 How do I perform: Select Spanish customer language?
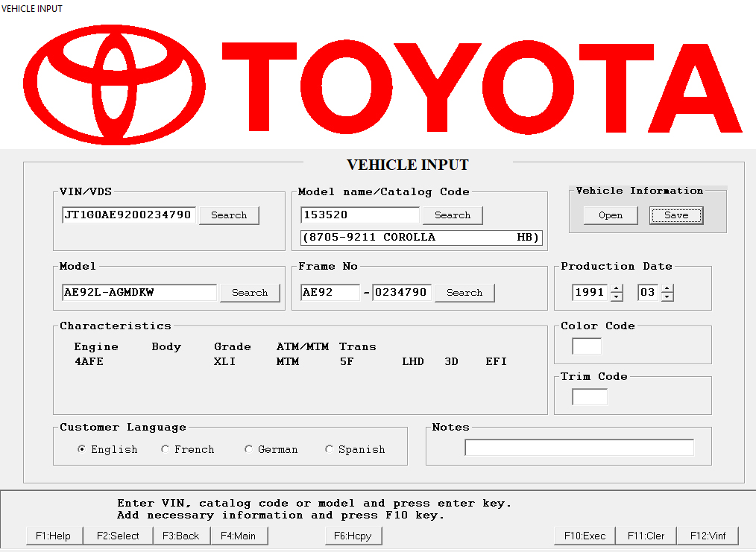point(330,449)
